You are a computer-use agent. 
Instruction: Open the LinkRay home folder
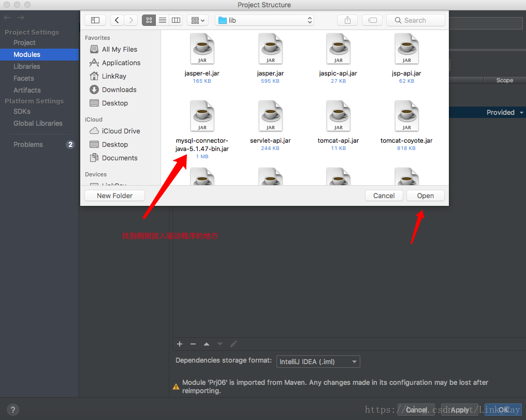coord(114,76)
